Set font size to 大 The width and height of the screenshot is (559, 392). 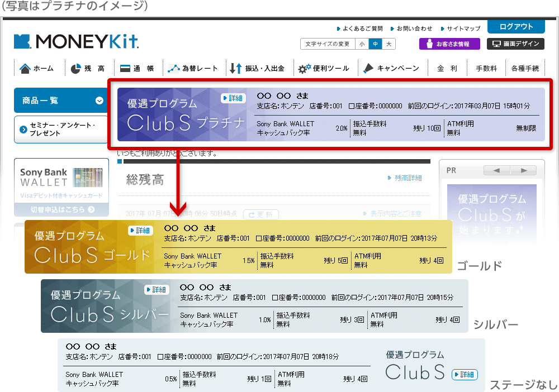(x=389, y=44)
